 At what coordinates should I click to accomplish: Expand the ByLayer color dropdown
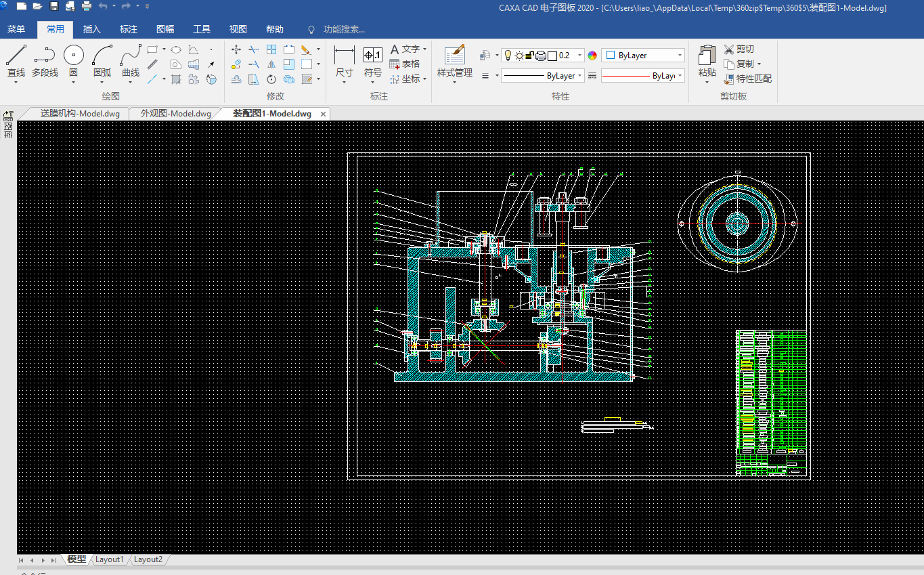tap(680, 56)
